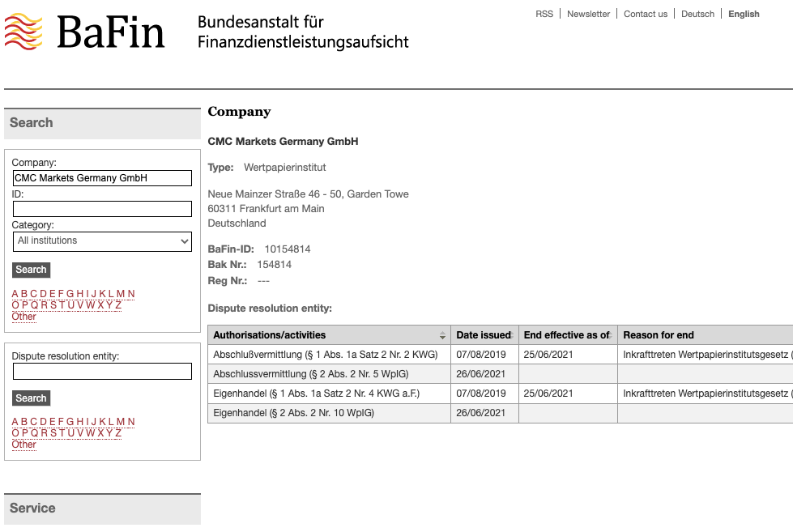The image size is (793, 532).
Task: Click address line Neue Mainzer Straße 46 - 50
Action: [x=308, y=194]
